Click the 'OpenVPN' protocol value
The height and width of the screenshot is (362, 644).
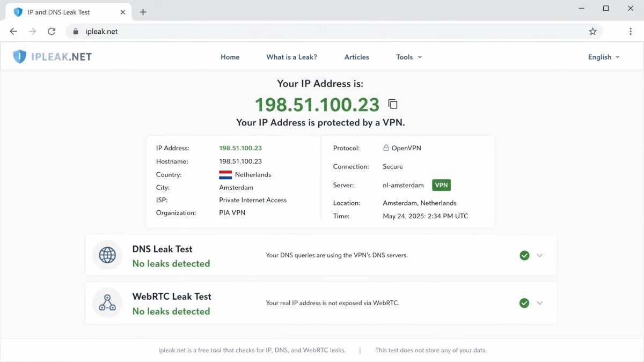406,148
